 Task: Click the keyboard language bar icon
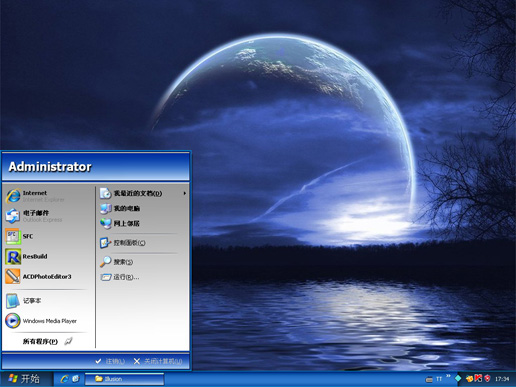tap(429, 379)
